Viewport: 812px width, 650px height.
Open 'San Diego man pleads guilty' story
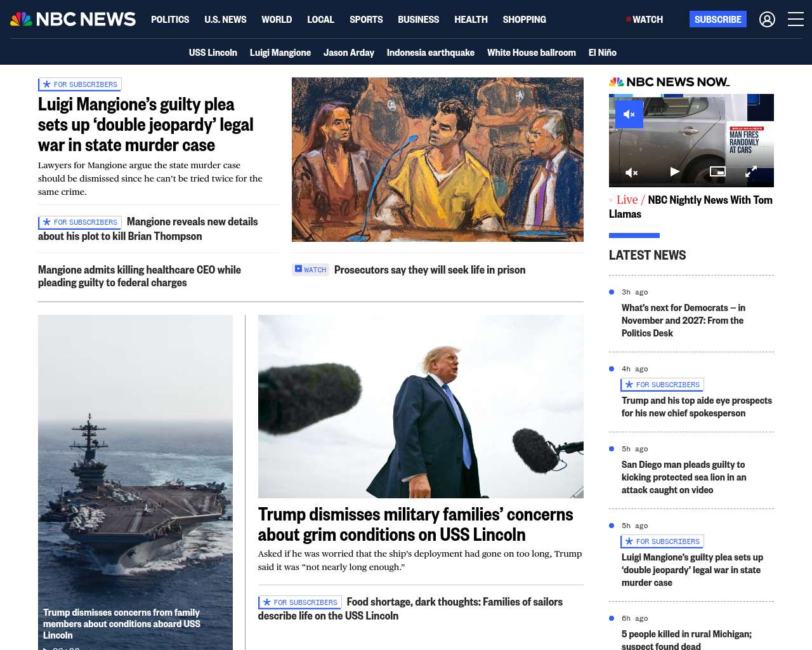tap(684, 477)
